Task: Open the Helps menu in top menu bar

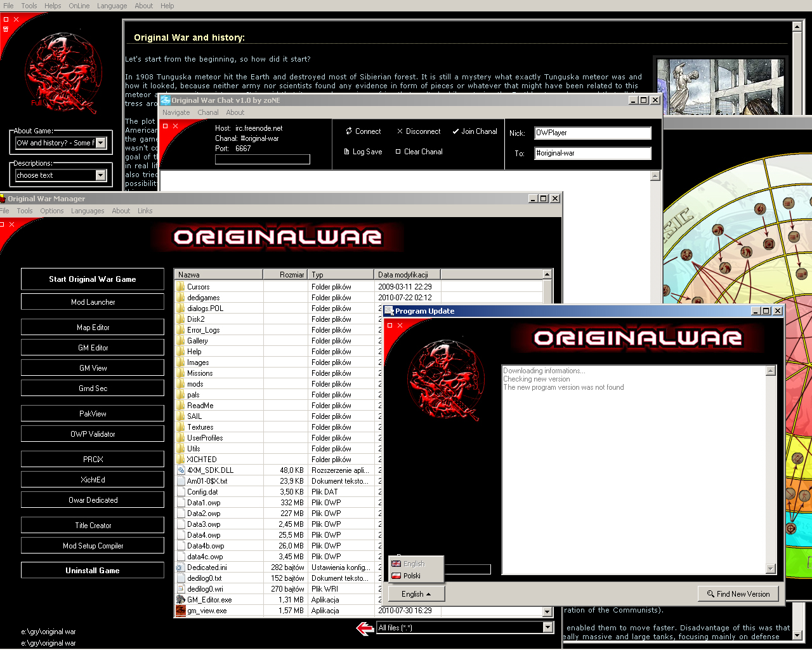Action: (x=53, y=6)
